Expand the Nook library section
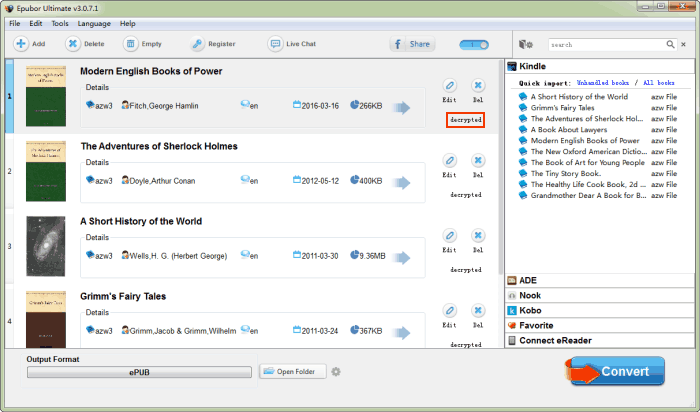Image resolution: width=700 pixels, height=412 pixels. (x=600, y=295)
